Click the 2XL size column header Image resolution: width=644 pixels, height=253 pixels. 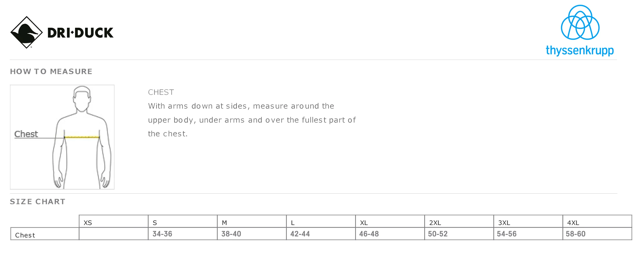[x=459, y=221]
